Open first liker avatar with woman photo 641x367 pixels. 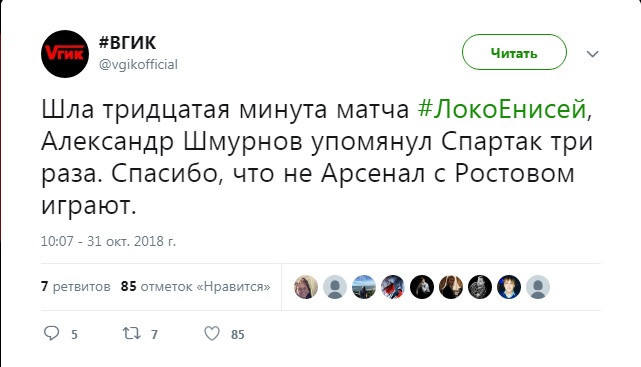tap(306, 287)
